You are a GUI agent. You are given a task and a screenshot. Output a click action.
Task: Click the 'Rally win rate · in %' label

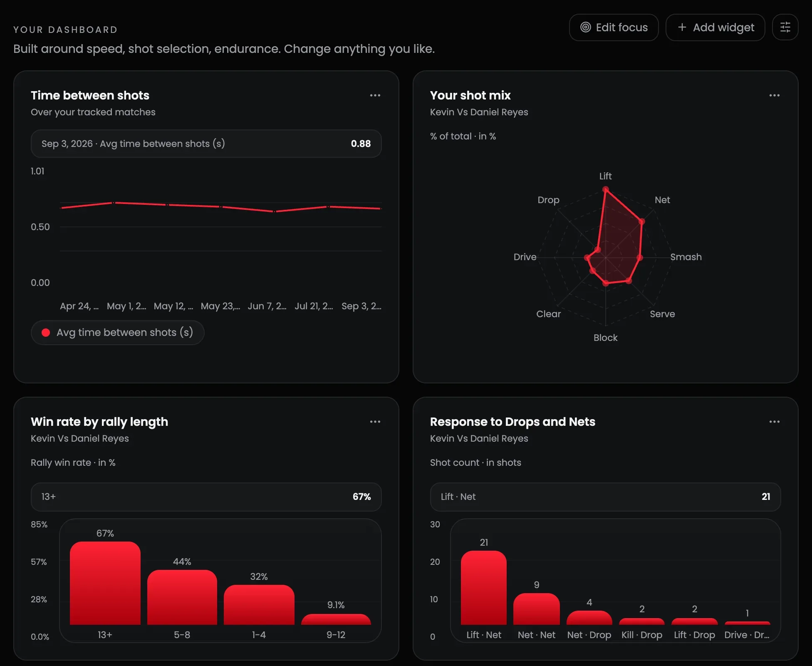click(73, 462)
